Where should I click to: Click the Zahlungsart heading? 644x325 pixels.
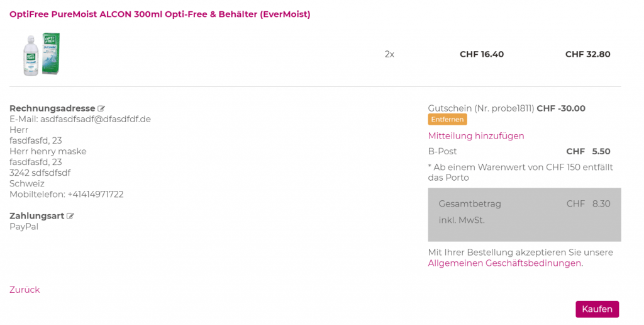coord(37,215)
